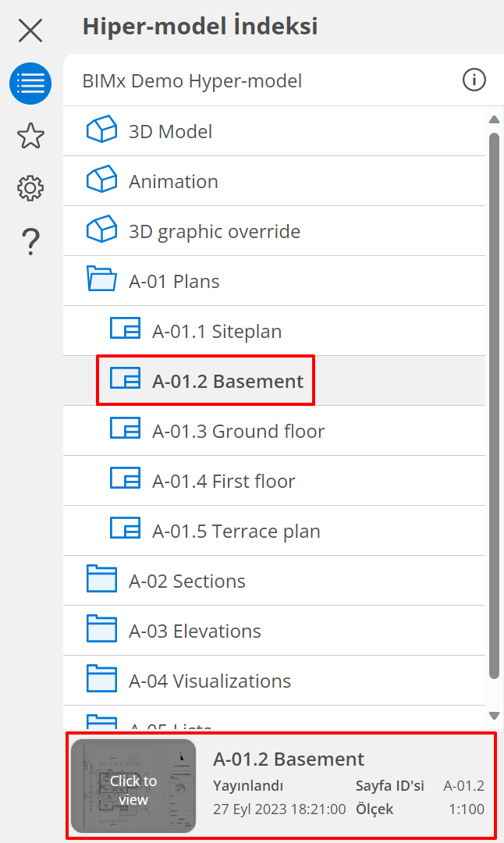Click info icon beside BIMx Demo Hyper-model
Viewport: 504px width, 843px height.
click(474, 80)
